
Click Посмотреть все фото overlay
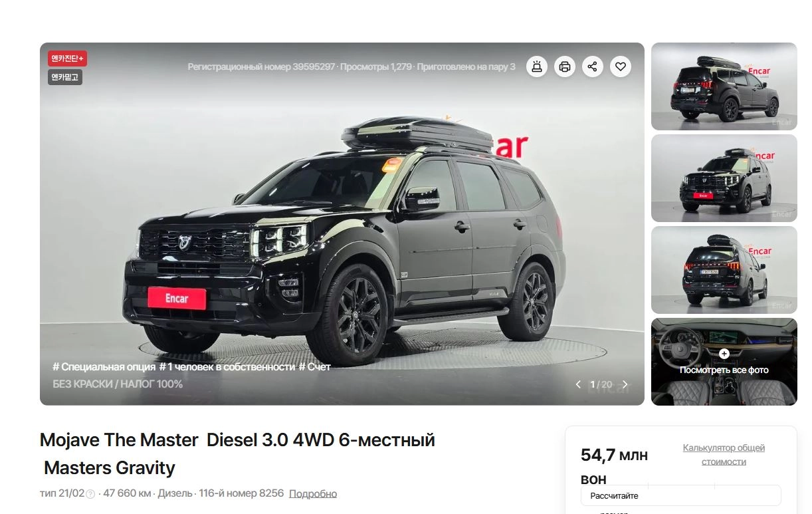[724, 370]
